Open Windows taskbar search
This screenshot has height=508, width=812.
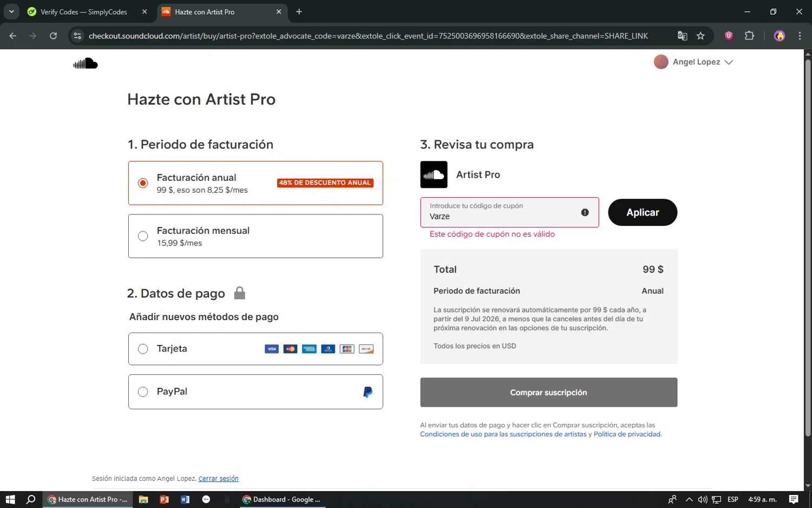[31, 499]
